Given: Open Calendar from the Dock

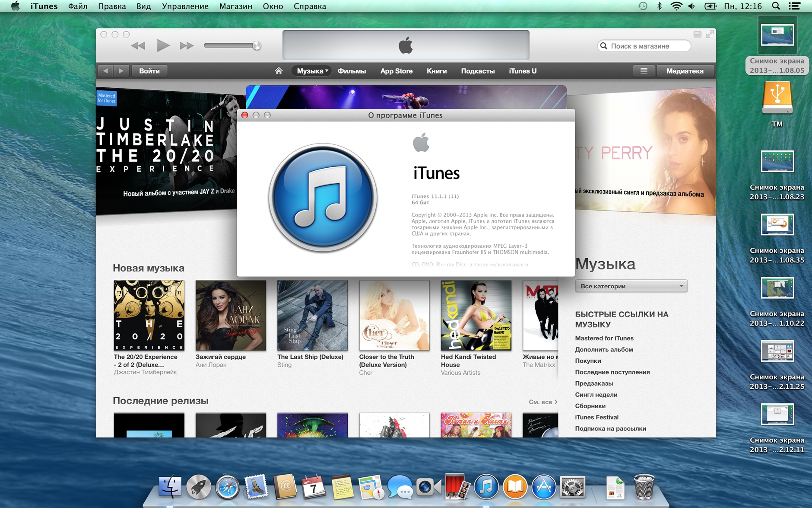Looking at the screenshot, I should click(314, 487).
